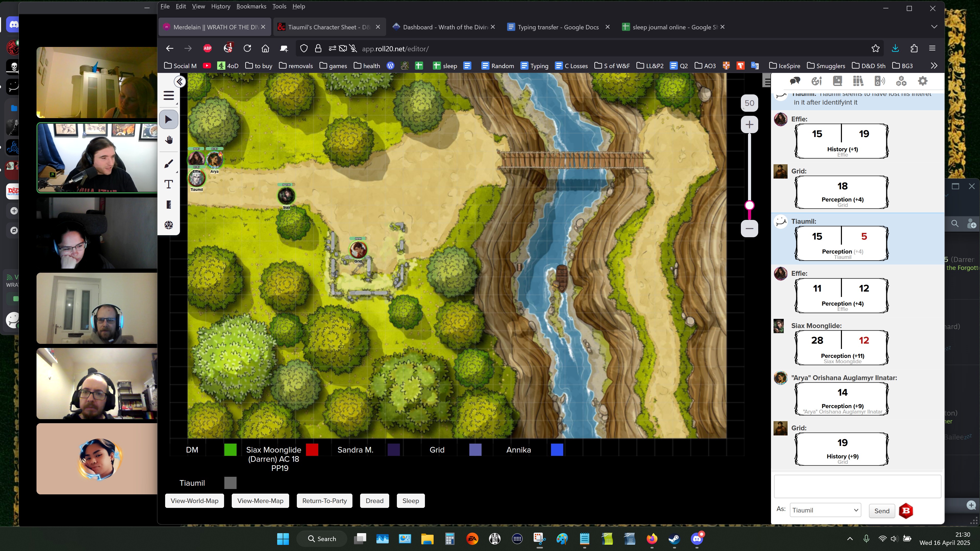Click the Return-To-Party macro button
Viewport: 980px width, 551px height.
point(324,501)
